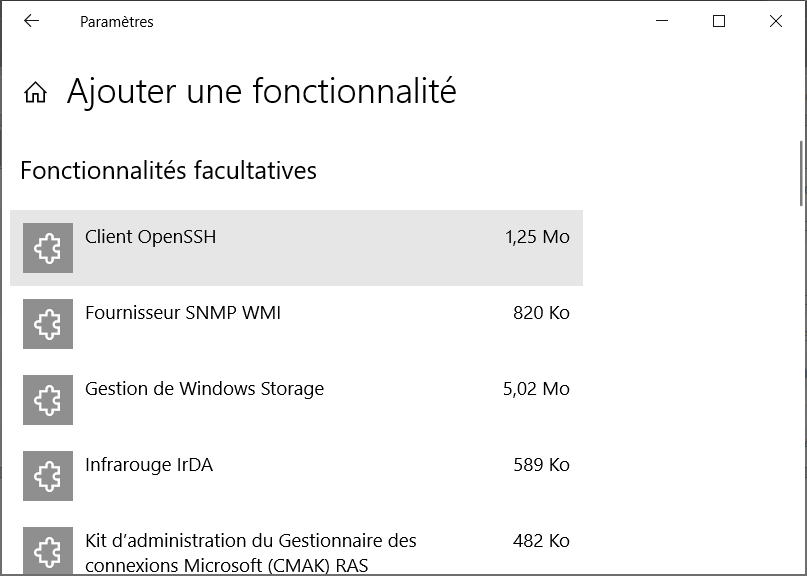Choose Gestion de Windows Storage item

296,400
